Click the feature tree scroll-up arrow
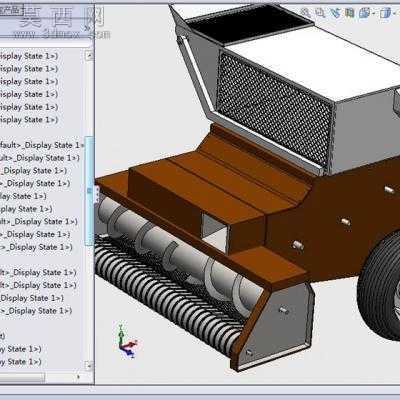 pos(89,55)
